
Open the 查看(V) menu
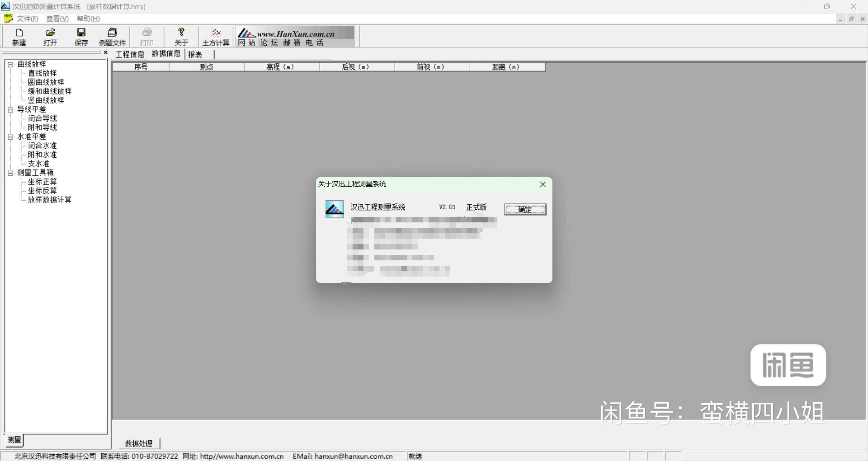pos(57,19)
